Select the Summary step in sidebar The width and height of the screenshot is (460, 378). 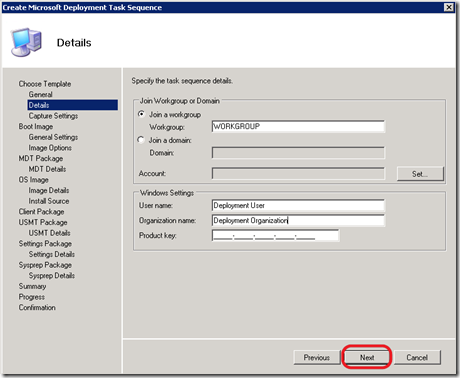(32, 286)
